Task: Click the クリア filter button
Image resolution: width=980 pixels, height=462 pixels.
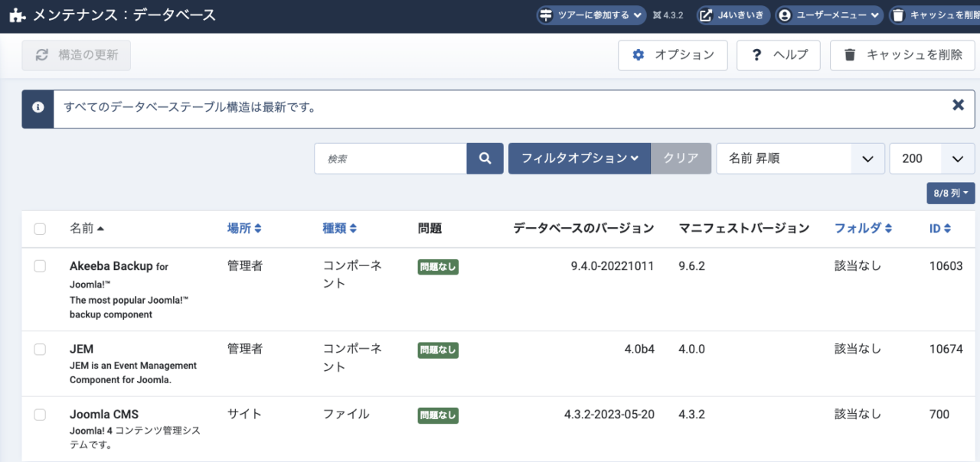Action: [x=681, y=158]
